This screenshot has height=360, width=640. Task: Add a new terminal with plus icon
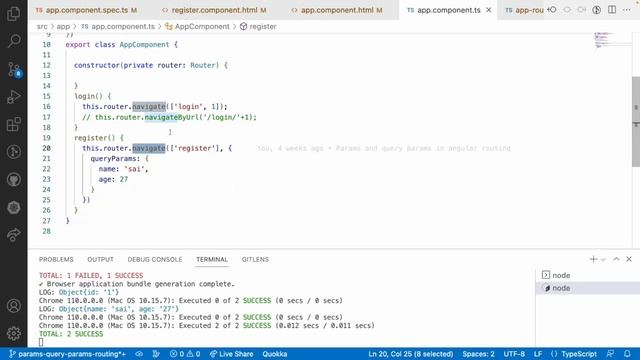pyautogui.click(x=593, y=259)
